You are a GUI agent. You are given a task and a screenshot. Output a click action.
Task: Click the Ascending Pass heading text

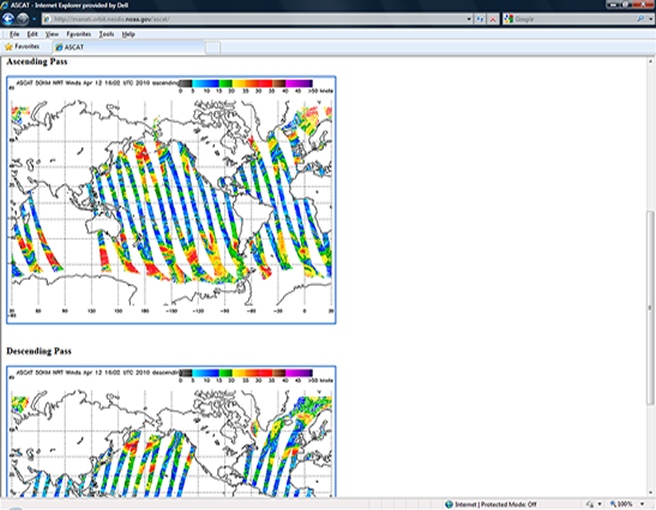[x=37, y=62]
